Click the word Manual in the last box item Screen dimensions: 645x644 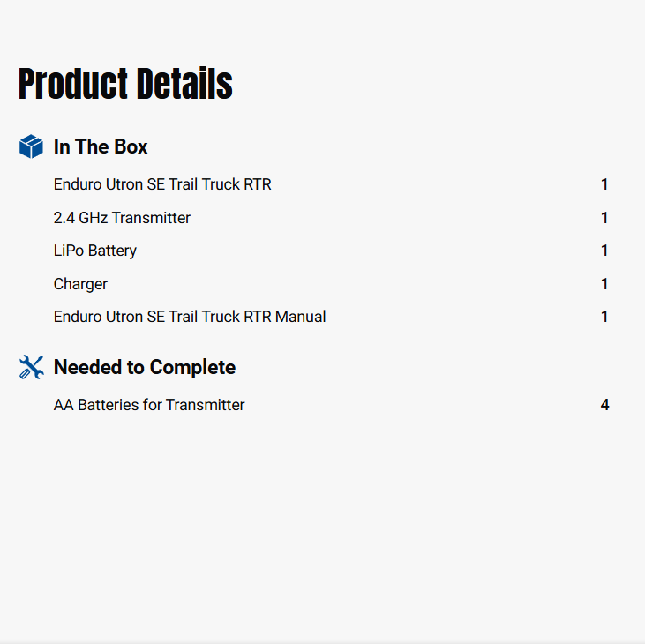point(300,317)
